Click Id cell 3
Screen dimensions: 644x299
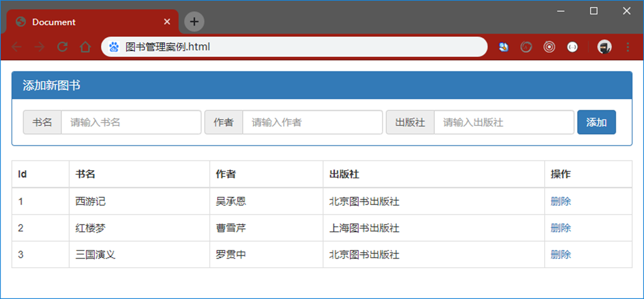coord(40,255)
